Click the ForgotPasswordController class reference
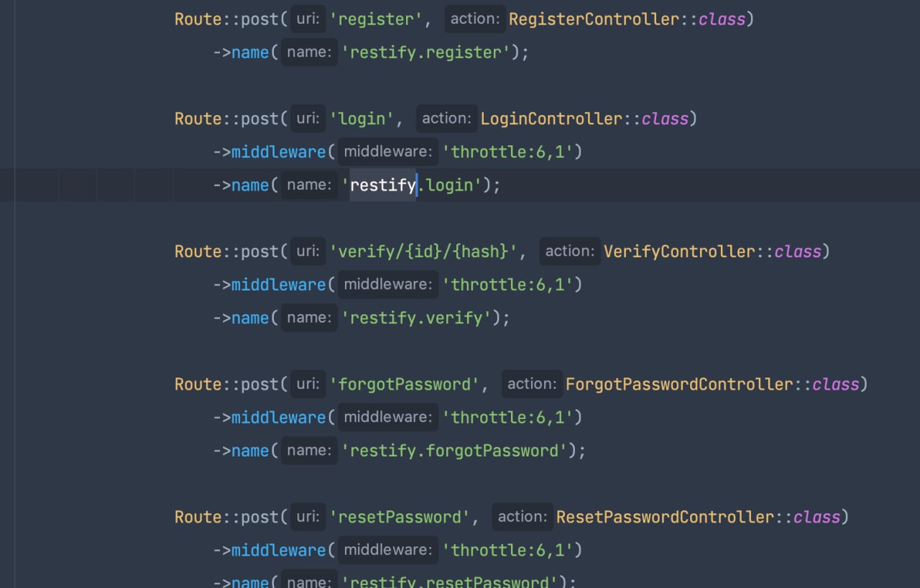920x588 pixels. 679,385
